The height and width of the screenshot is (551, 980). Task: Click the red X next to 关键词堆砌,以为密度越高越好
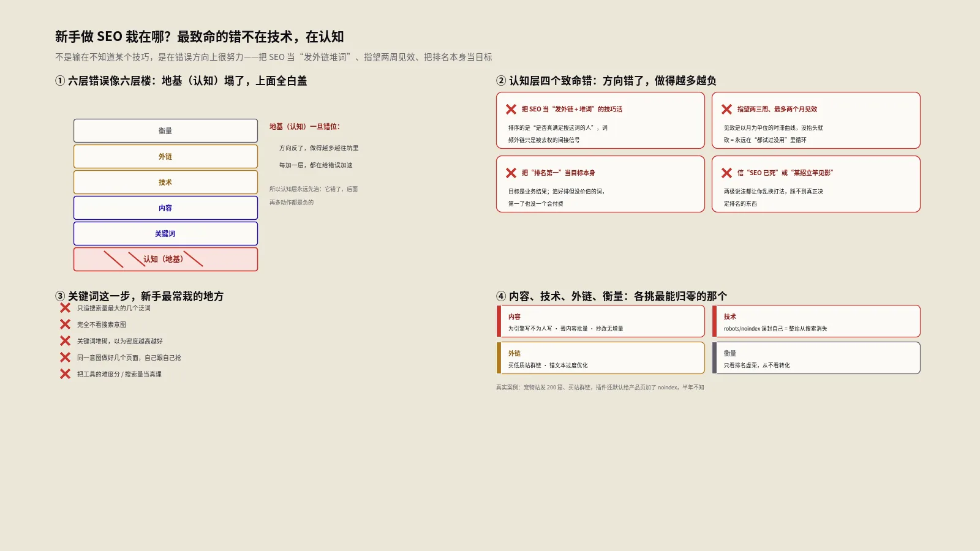[x=65, y=341]
